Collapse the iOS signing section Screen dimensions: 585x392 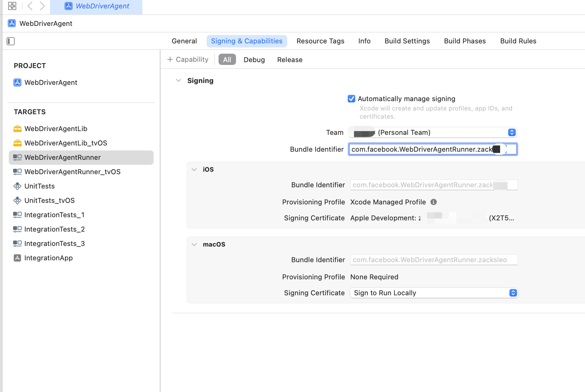[194, 169]
